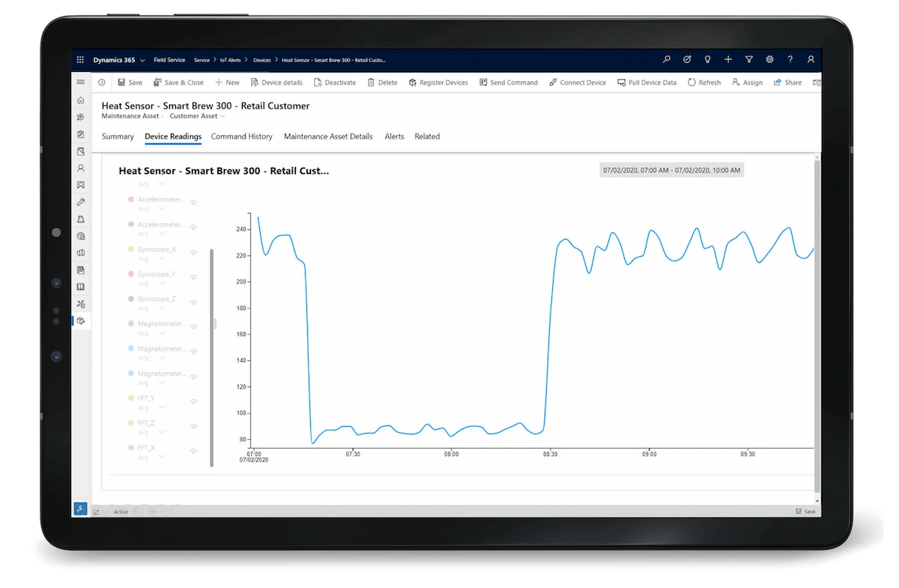The height and width of the screenshot is (588, 899).
Task: Click the lightbulb assistant icon
Action: (707, 60)
